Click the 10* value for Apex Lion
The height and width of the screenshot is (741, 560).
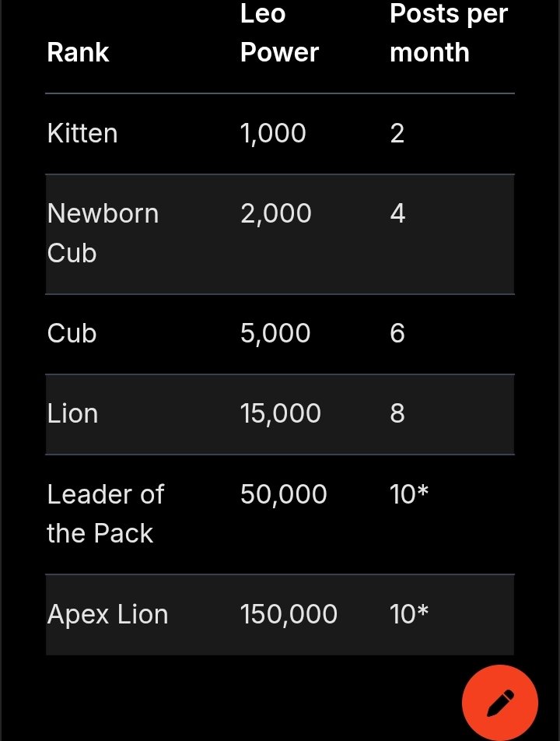(409, 614)
